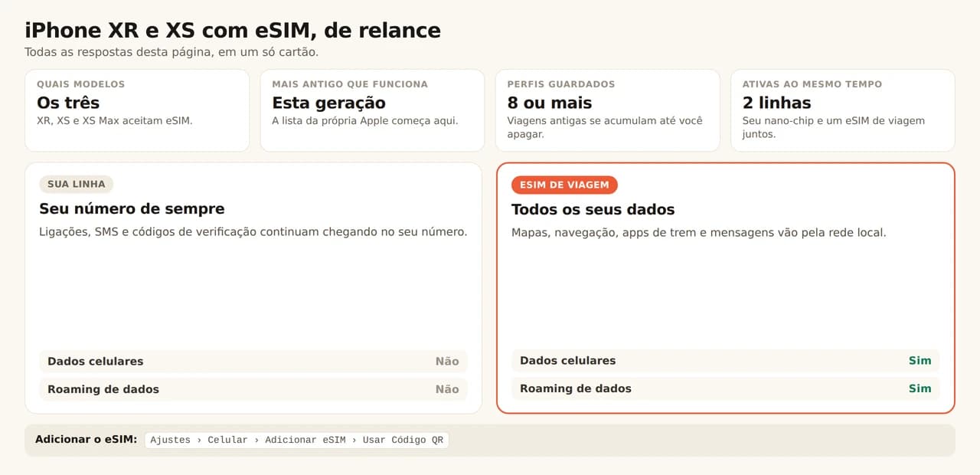The height and width of the screenshot is (475, 980).
Task: Click the "2 linhas" value
Action: pyautogui.click(x=776, y=103)
